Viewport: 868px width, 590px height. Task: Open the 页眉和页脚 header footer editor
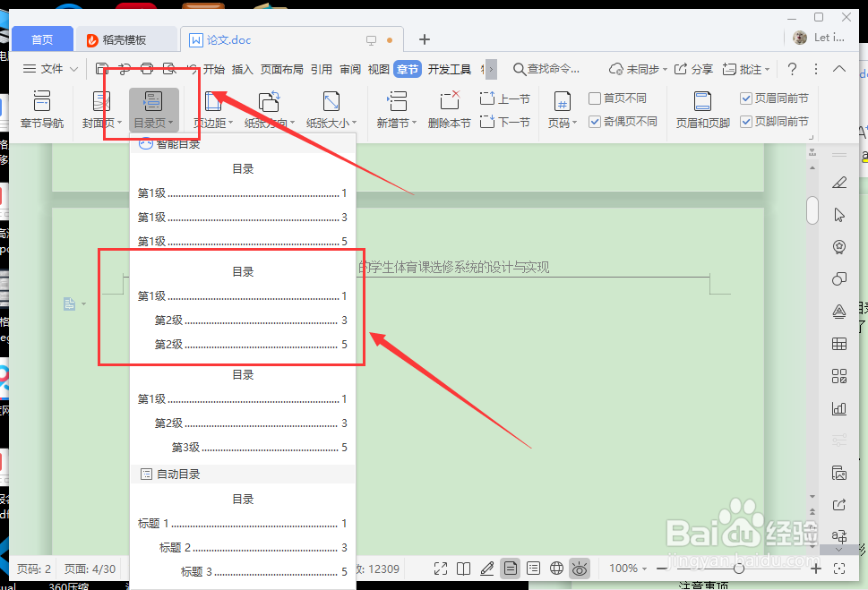tap(701, 109)
